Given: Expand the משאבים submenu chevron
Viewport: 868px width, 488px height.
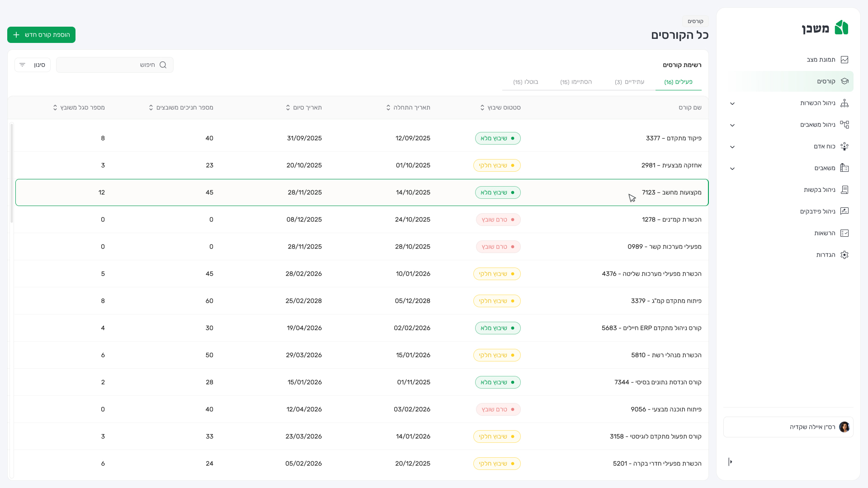Looking at the screenshot, I should 732,169.
